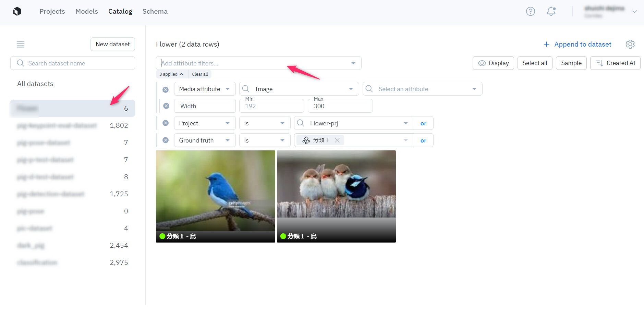Open the Schema tab
Viewport: 644px width, 309px height.
tap(155, 11)
